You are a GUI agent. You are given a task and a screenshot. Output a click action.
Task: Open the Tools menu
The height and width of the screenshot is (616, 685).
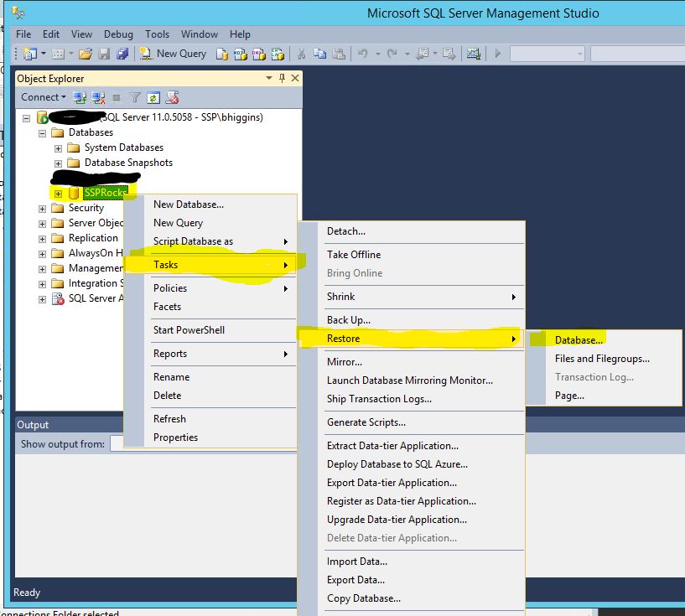(x=157, y=34)
